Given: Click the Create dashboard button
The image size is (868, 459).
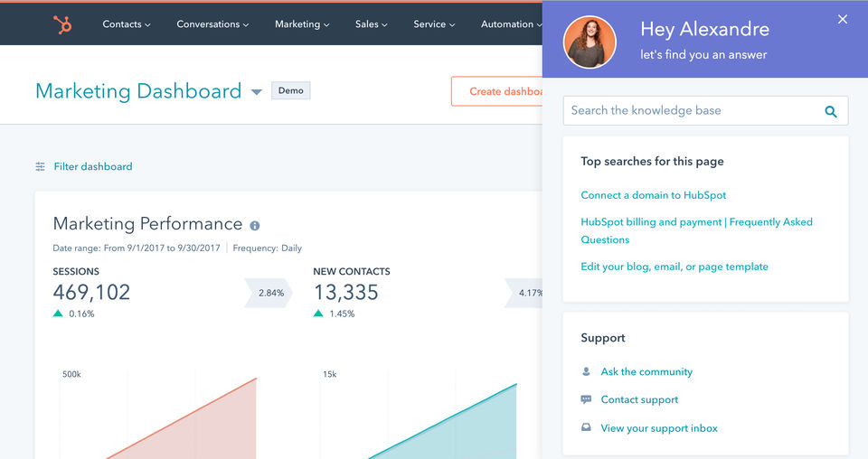Looking at the screenshot, I should click(497, 91).
